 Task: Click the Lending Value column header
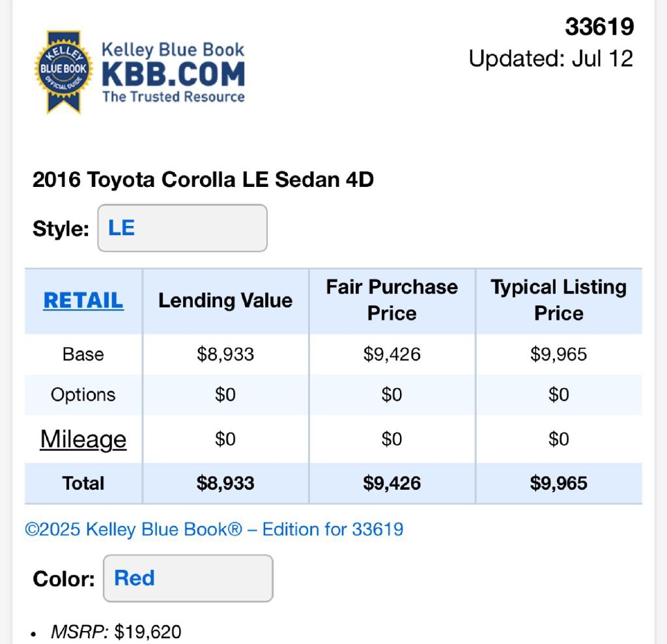click(x=225, y=300)
